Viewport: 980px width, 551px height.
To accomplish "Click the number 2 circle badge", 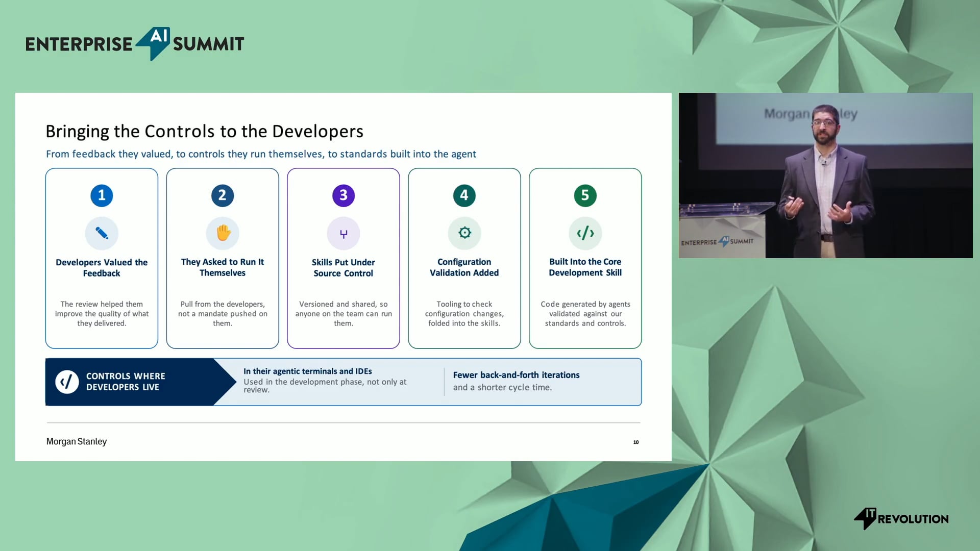I will (223, 195).
